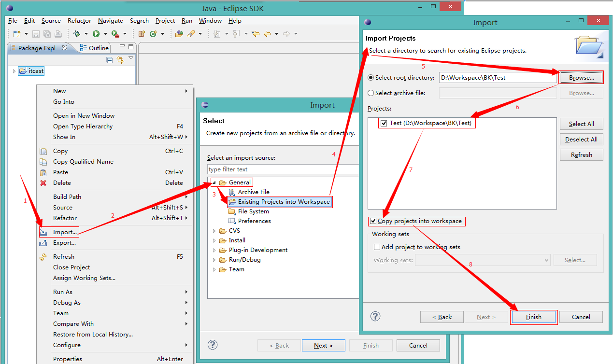Click the Run External Tools icon
613x364 pixels.
tap(115, 34)
